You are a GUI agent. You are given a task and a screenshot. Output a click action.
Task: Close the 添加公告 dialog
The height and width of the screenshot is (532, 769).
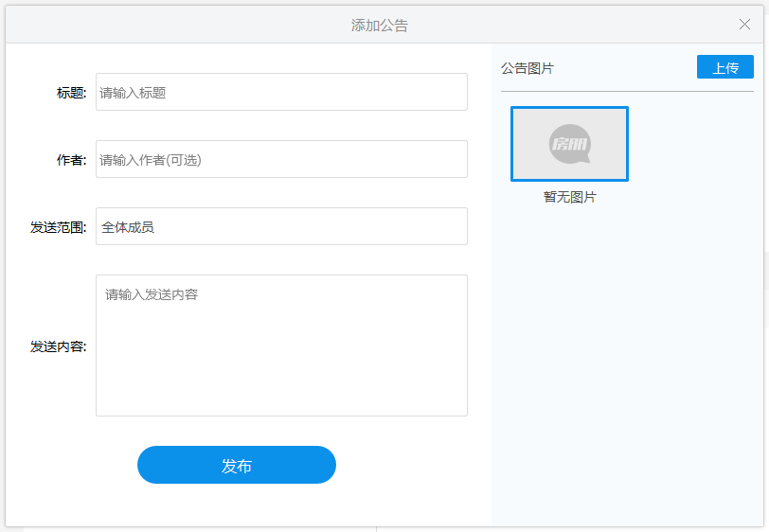pyautogui.click(x=744, y=25)
